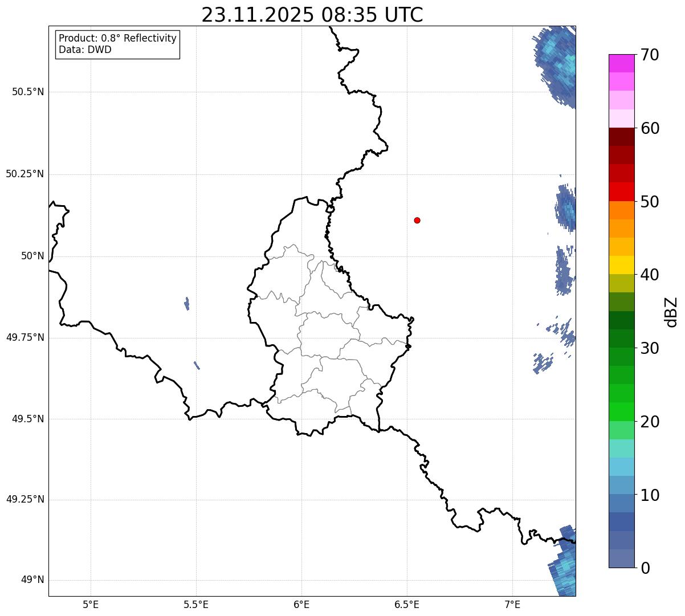This screenshot has width=685, height=616.
Task: Pick the bright red swatch just above 50 dBZ
Action: 622,191
